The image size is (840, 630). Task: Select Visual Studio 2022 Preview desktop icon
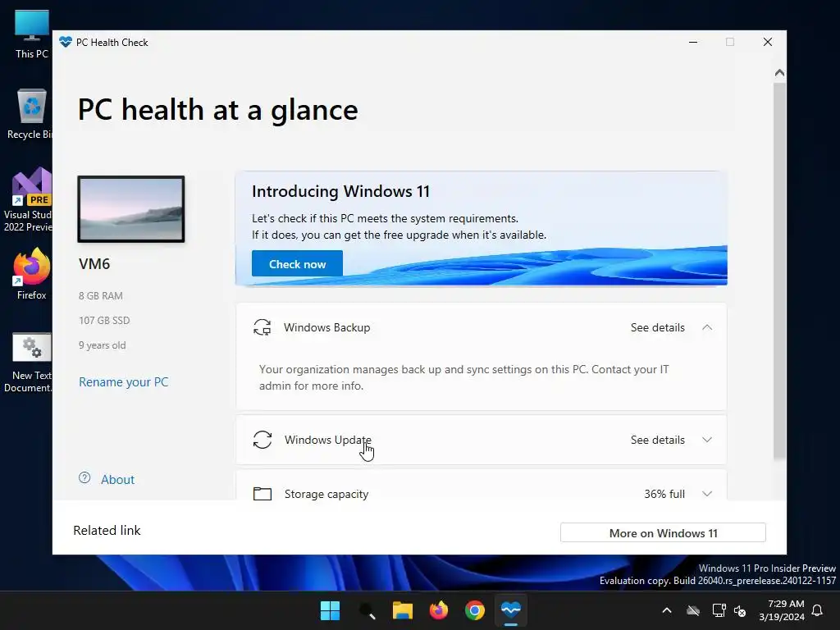point(29,199)
